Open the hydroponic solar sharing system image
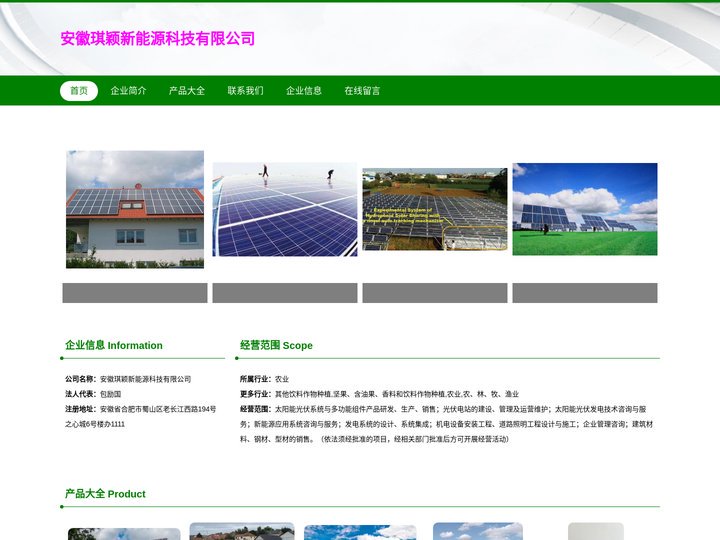Screen dimensions: 720x540 click(x=435, y=209)
